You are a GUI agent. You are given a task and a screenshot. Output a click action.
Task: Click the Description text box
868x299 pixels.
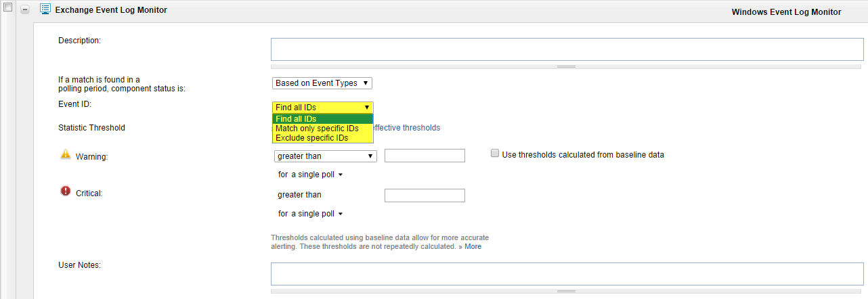click(567, 49)
